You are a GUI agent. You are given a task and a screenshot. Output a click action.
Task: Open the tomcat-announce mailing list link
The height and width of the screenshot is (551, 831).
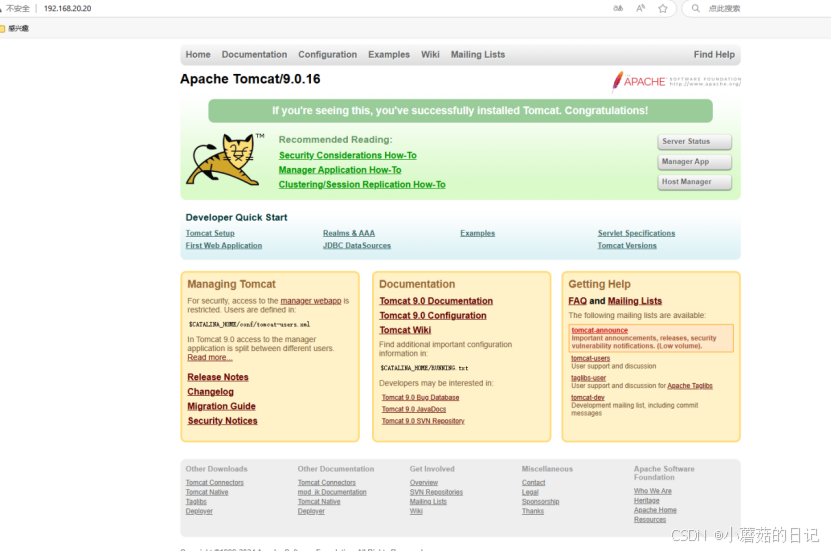[599, 330]
